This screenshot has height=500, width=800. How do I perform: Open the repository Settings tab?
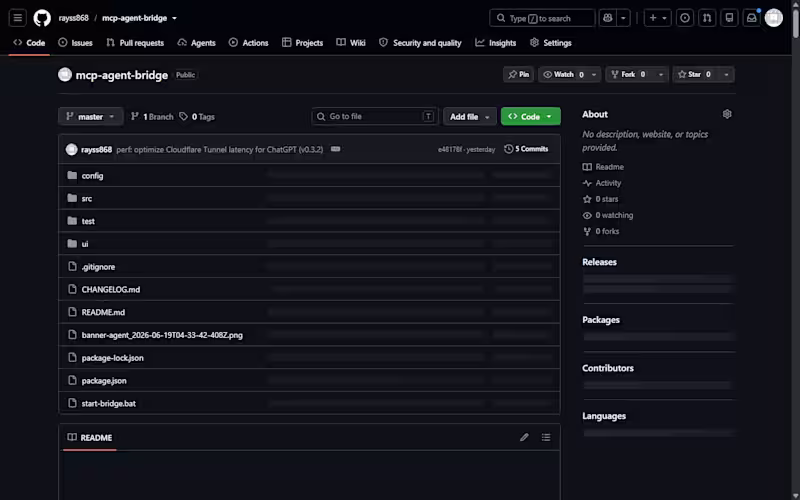pyautogui.click(x=551, y=43)
